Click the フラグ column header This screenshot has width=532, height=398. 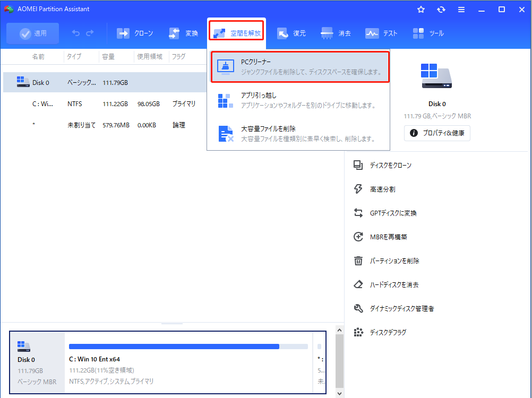(178, 57)
